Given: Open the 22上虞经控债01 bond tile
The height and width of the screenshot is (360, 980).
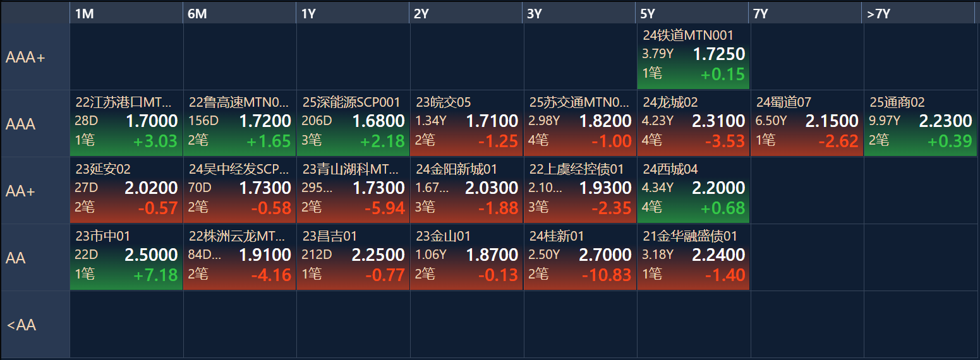Looking at the screenshot, I should point(580,191).
